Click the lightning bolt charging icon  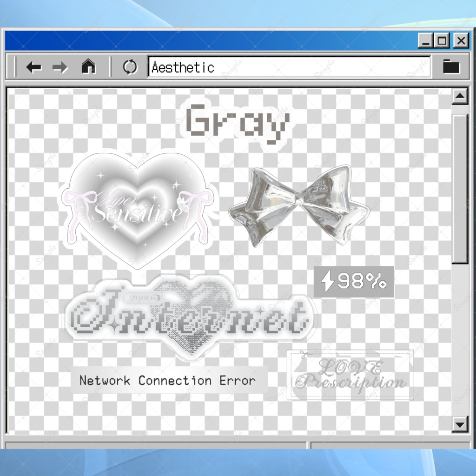pyautogui.click(x=327, y=281)
